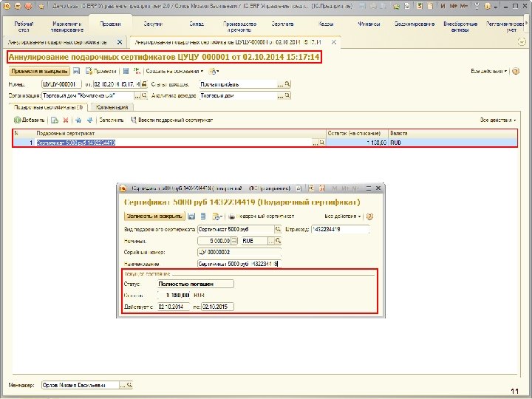The image size is (532, 399).
Task: Open the «Финансы» section
Action: click(369, 24)
